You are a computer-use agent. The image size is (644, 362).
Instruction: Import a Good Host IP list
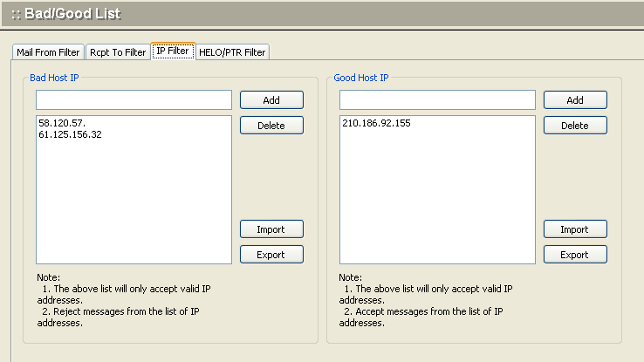point(574,229)
